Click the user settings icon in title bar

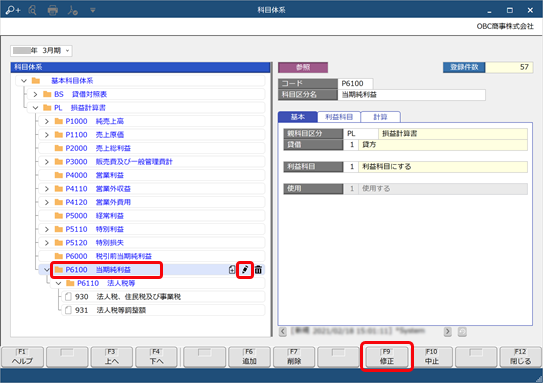pos(73,10)
